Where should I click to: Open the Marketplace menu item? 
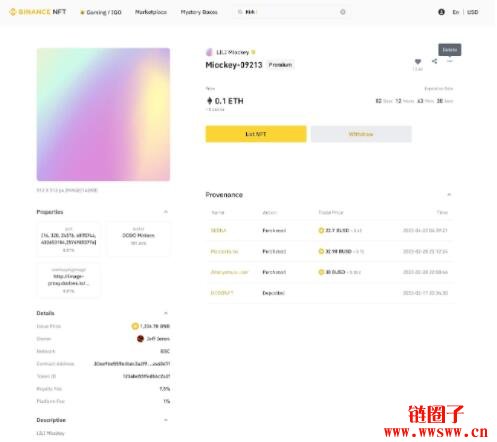pyautogui.click(x=151, y=12)
